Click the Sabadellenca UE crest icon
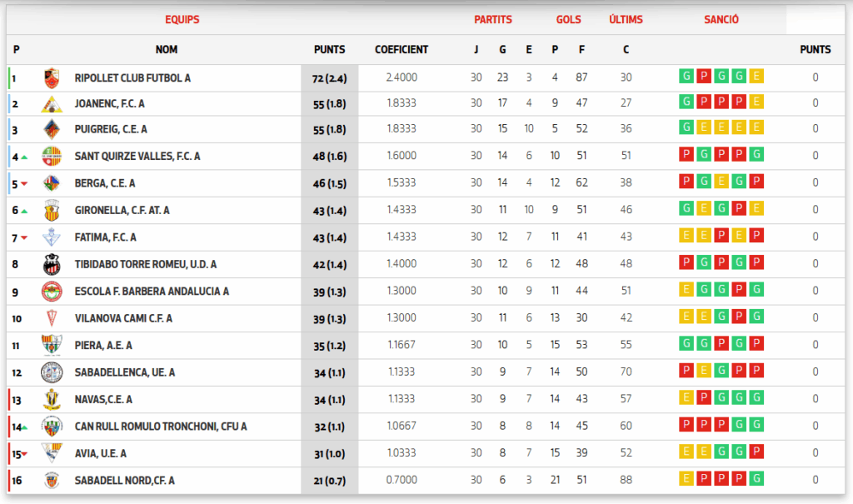 (52, 372)
